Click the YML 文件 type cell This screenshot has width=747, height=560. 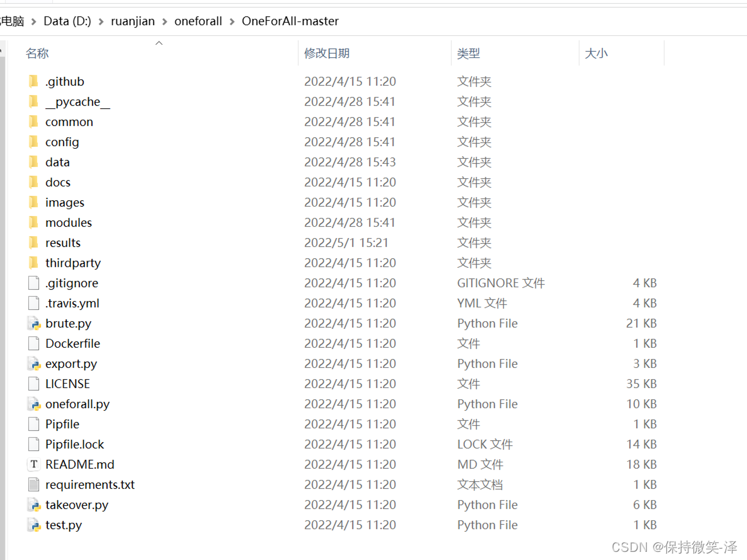[482, 303]
